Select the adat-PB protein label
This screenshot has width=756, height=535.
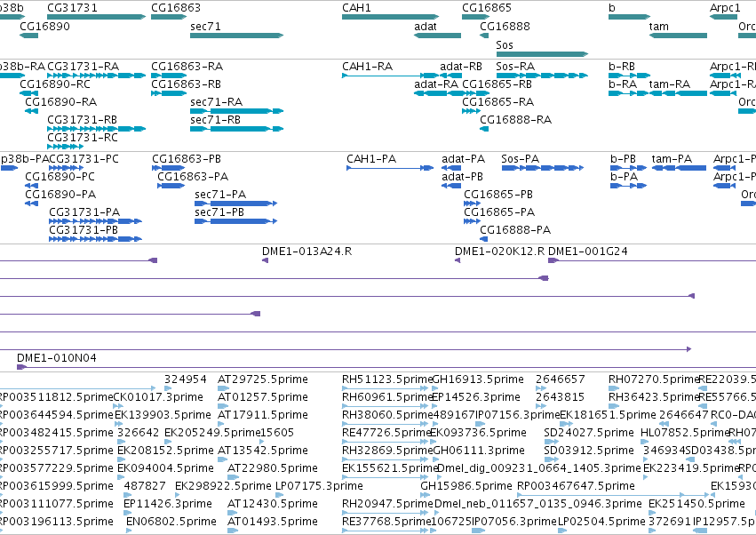click(462, 177)
